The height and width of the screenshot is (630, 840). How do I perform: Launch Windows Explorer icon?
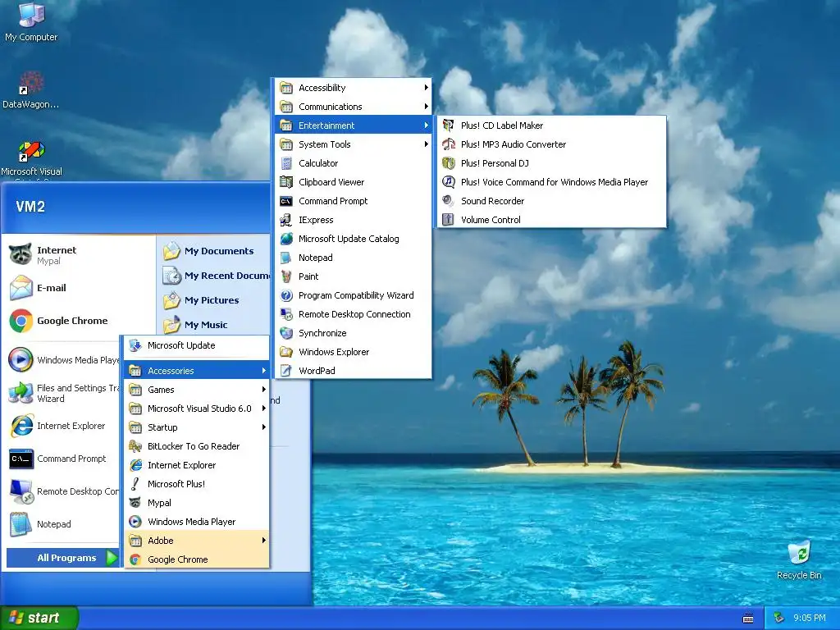pyautogui.click(x=286, y=352)
